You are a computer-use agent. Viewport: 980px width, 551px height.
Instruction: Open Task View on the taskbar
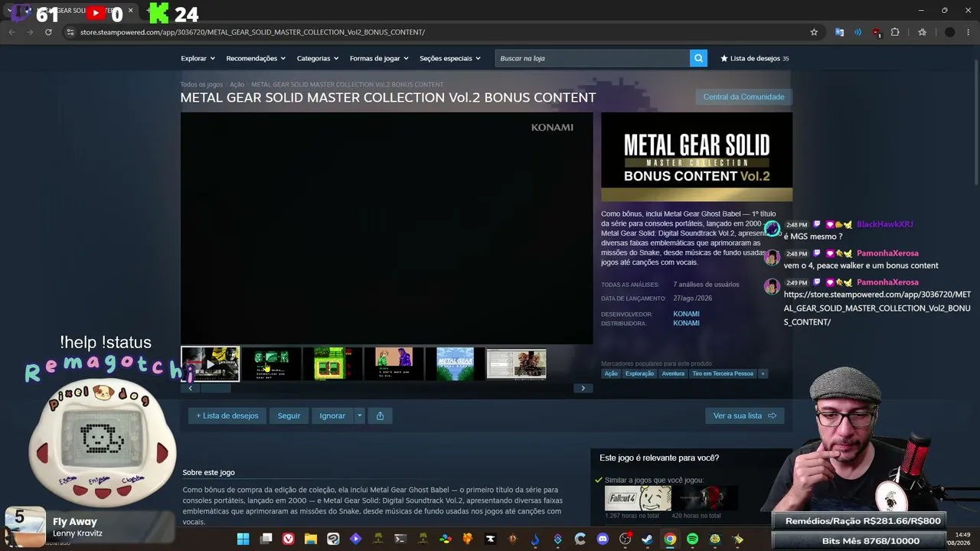[x=266, y=539]
